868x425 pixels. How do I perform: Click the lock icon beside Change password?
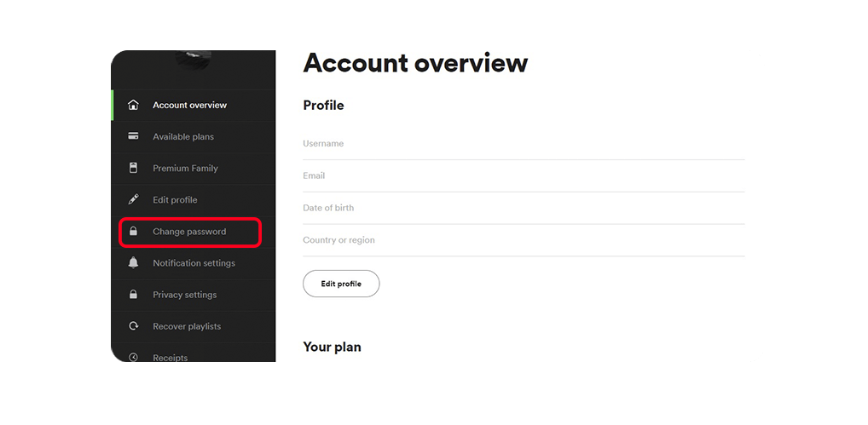coord(133,232)
